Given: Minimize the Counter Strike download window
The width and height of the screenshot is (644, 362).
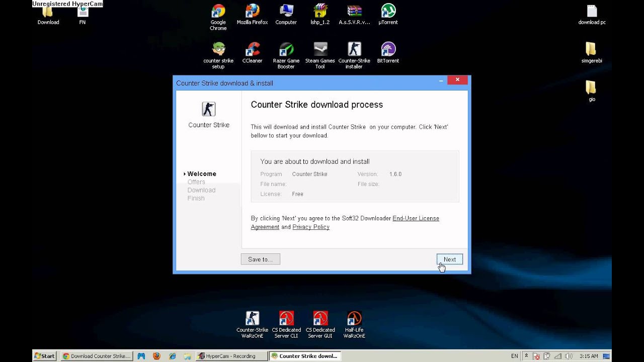Looking at the screenshot, I should coord(441,80).
